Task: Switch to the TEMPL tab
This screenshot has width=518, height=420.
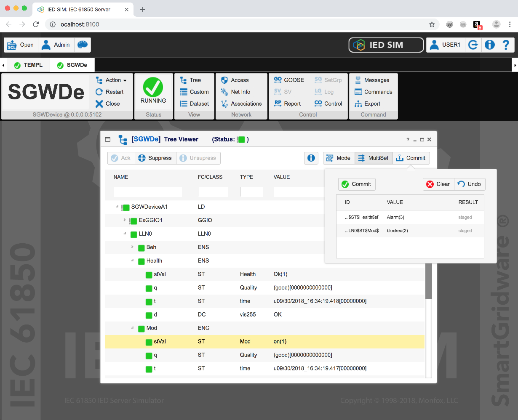Action: (28, 65)
